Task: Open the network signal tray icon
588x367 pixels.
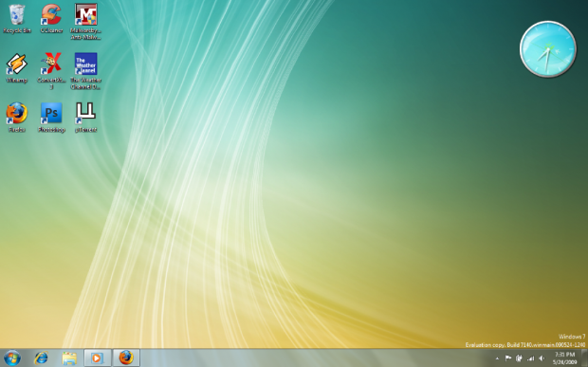Action: pos(530,358)
